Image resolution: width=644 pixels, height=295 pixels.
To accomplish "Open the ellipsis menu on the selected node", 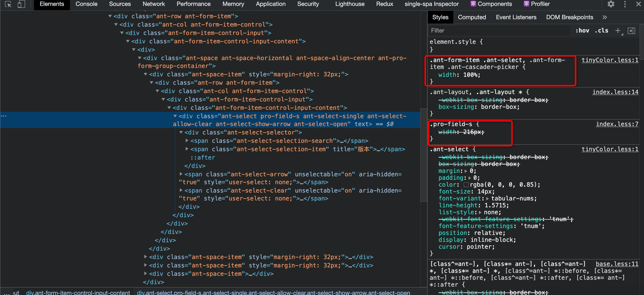I will [x=4, y=116].
